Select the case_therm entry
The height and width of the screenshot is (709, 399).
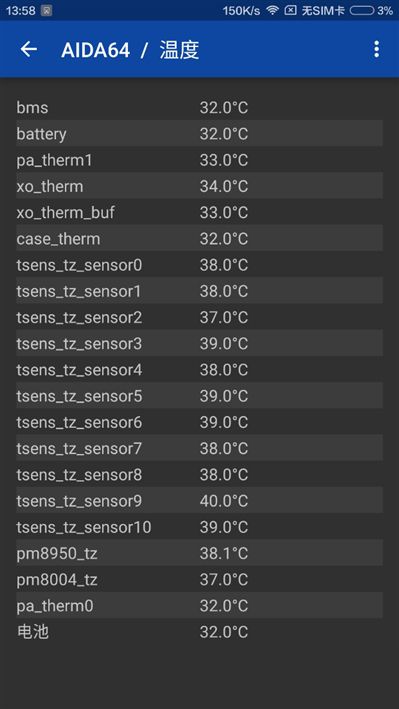tap(200, 239)
